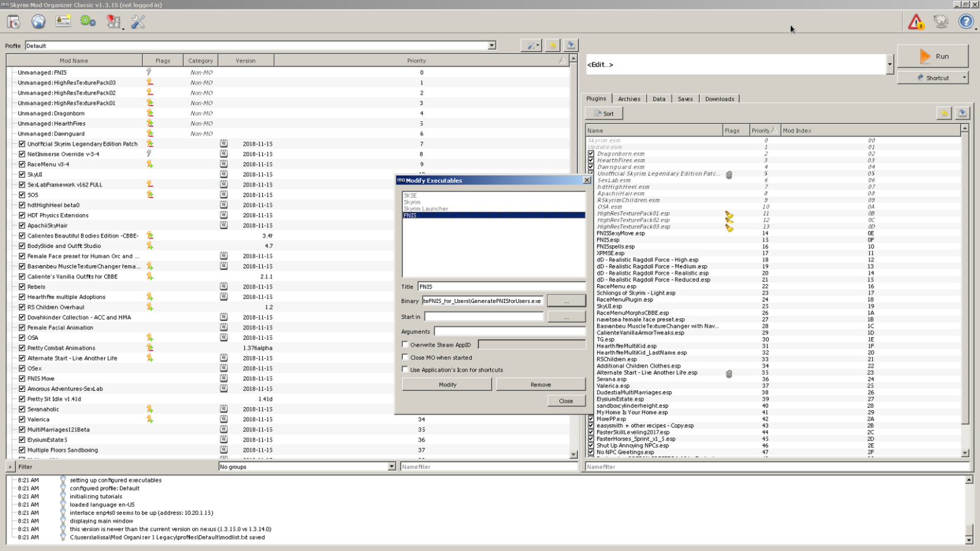This screenshot has height=551, width=980.
Task: Sort plugin list by Priority header
Action: click(764, 130)
